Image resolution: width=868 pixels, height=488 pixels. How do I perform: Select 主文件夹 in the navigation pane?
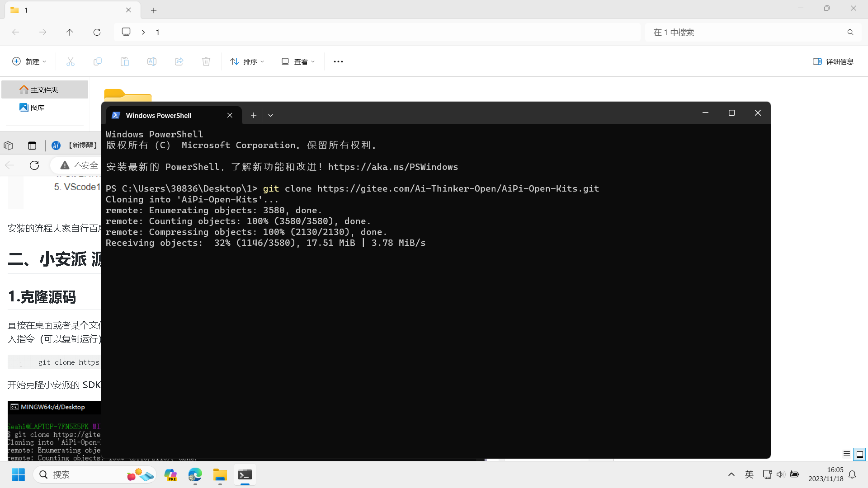point(45,89)
